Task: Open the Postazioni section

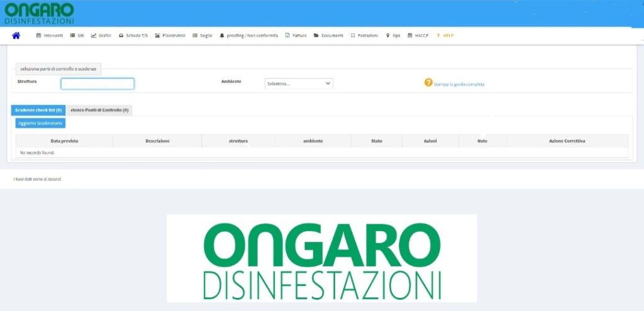Action: (364, 36)
